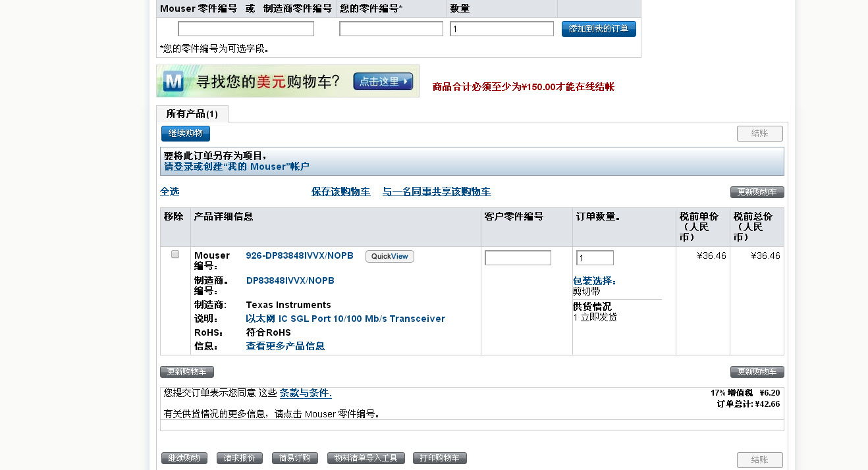The height and width of the screenshot is (470, 868).
Task: Click 继续购物 above the cart table
Action: click(186, 134)
